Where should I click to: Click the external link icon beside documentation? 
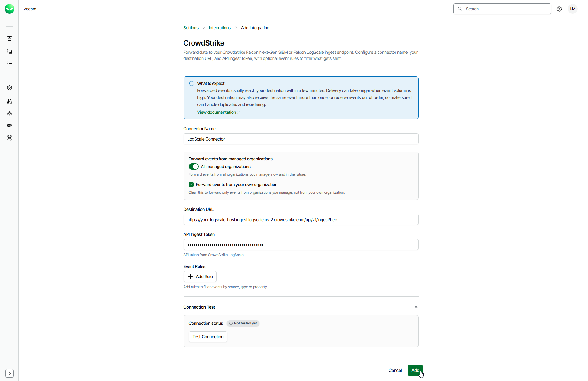239,112
